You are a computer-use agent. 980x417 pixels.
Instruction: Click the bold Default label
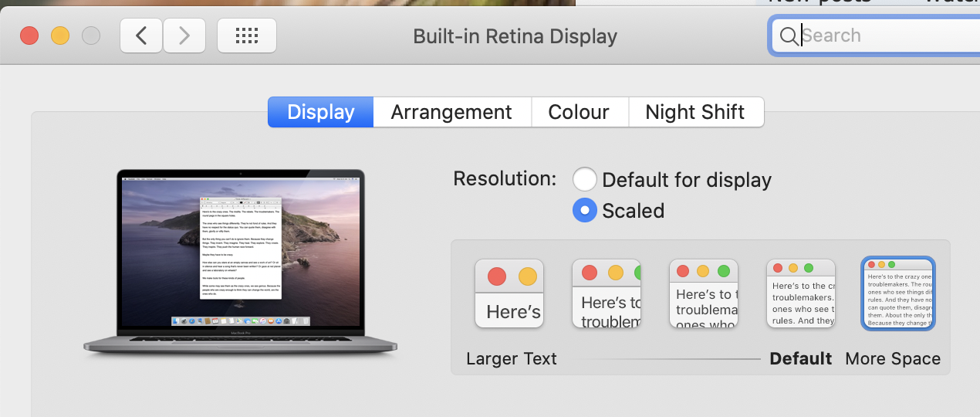tap(801, 359)
